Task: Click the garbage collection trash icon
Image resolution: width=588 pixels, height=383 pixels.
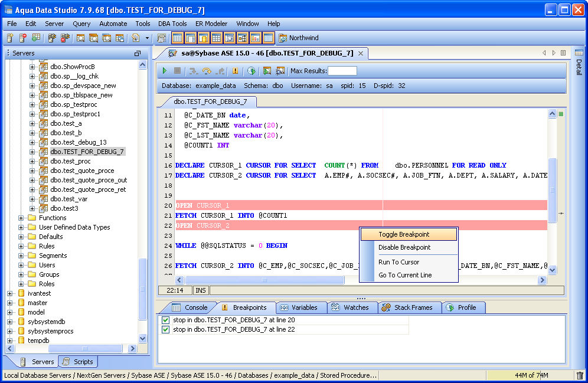Action: point(580,375)
